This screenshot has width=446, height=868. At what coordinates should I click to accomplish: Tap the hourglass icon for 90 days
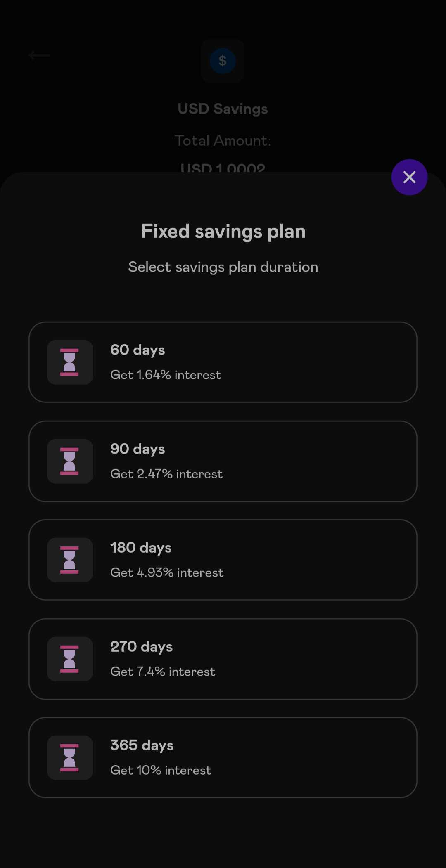click(70, 461)
